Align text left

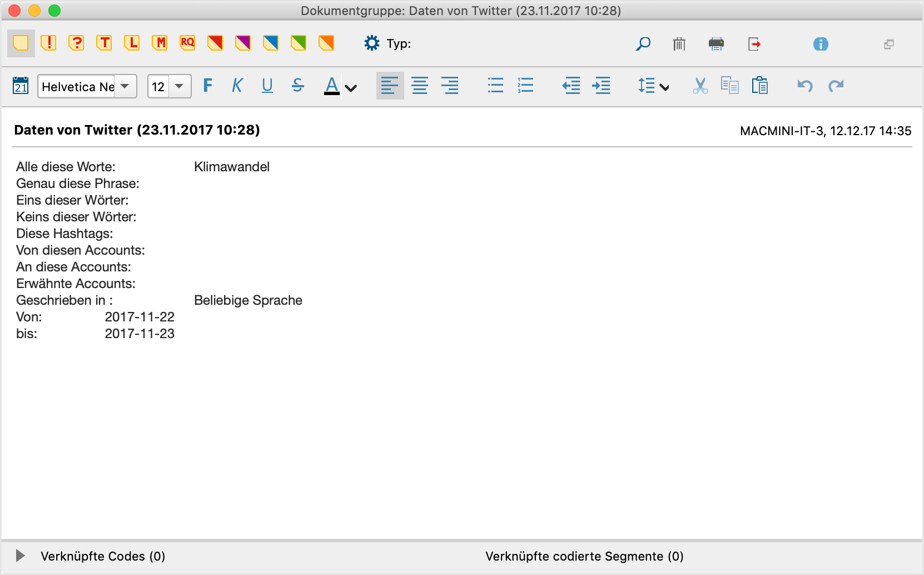[x=390, y=86]
